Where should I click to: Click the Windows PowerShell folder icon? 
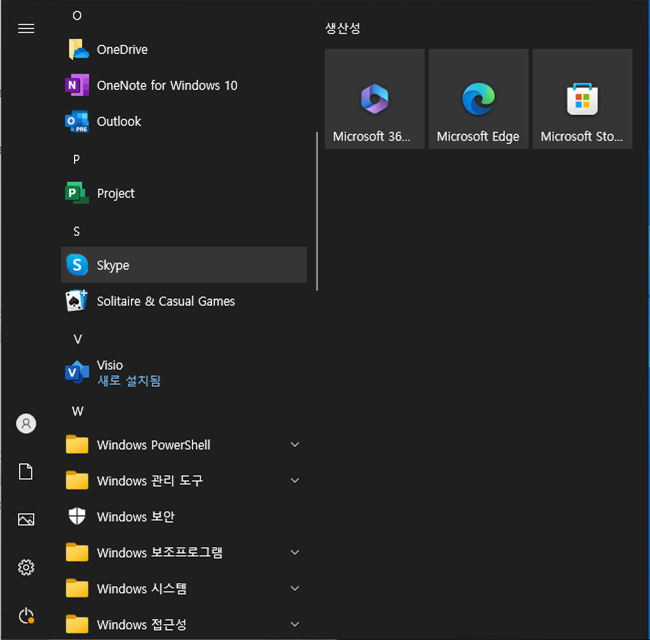coord(77,444)
